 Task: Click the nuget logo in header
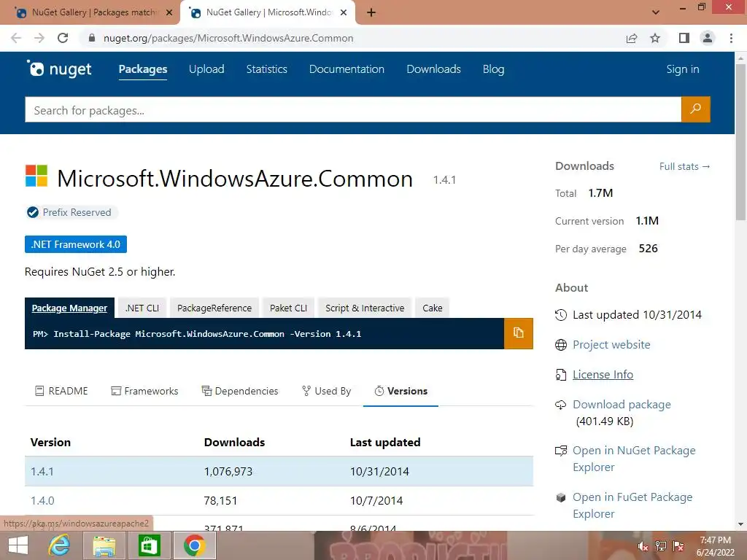(59, 69)
